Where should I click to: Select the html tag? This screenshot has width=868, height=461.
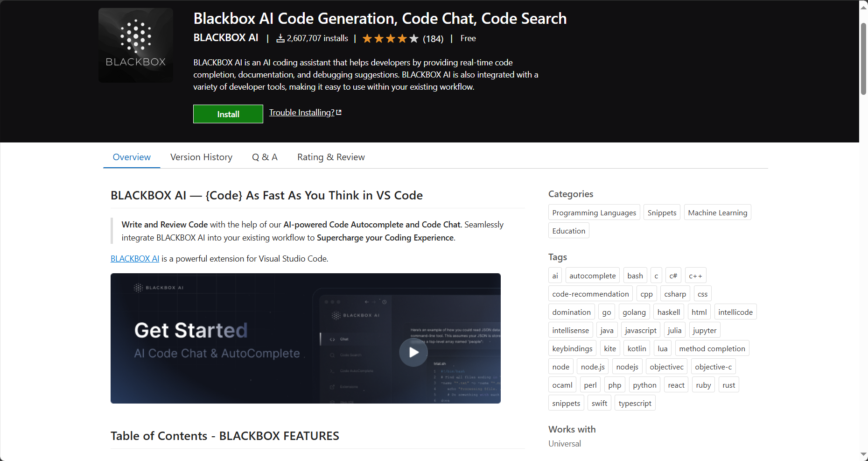click(x=700, y=312)
